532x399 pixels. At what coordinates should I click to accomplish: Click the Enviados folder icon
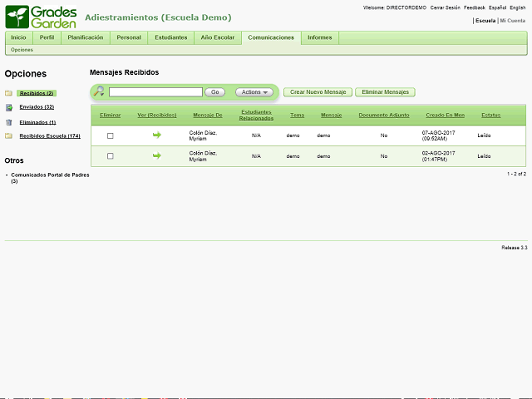[x=8, y=107]
